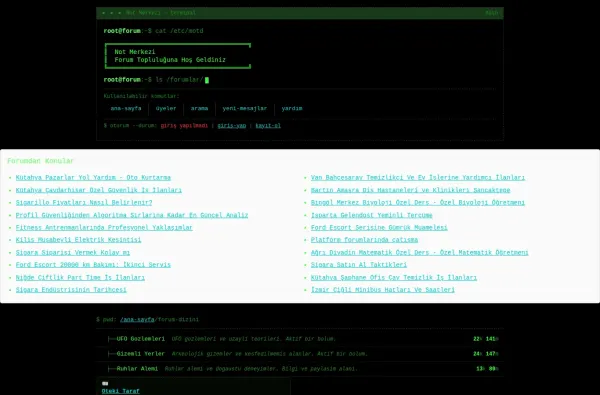Open Ford Escort 20000 km Bakımı topic

(93, 265)
